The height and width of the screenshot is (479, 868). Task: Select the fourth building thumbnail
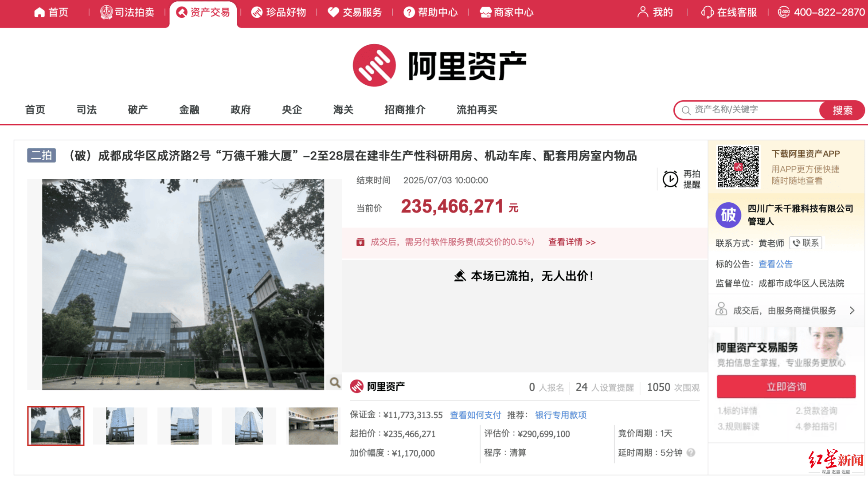(249, 426)
